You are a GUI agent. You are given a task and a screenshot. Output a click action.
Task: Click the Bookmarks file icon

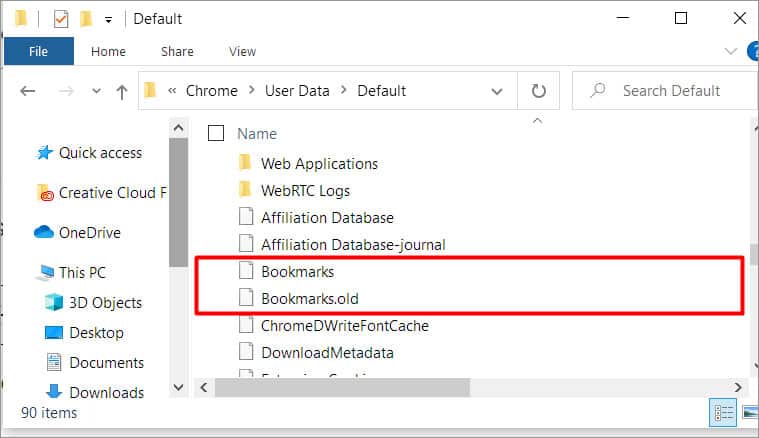[x=246, y=271]
